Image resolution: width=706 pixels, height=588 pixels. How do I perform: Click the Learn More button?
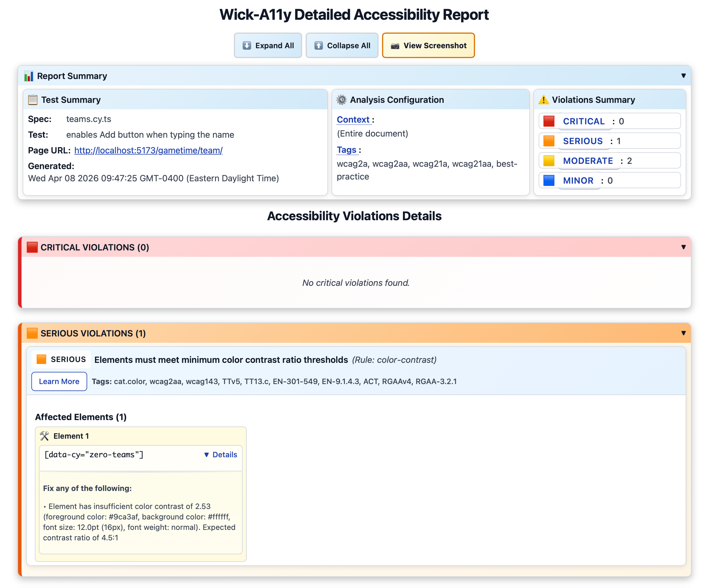[x=59, y=381]
